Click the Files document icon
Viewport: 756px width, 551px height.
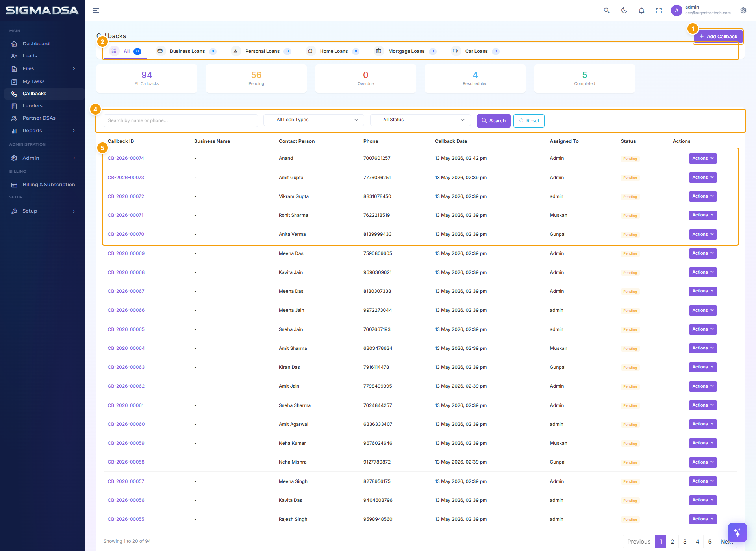tap(14, 69)
